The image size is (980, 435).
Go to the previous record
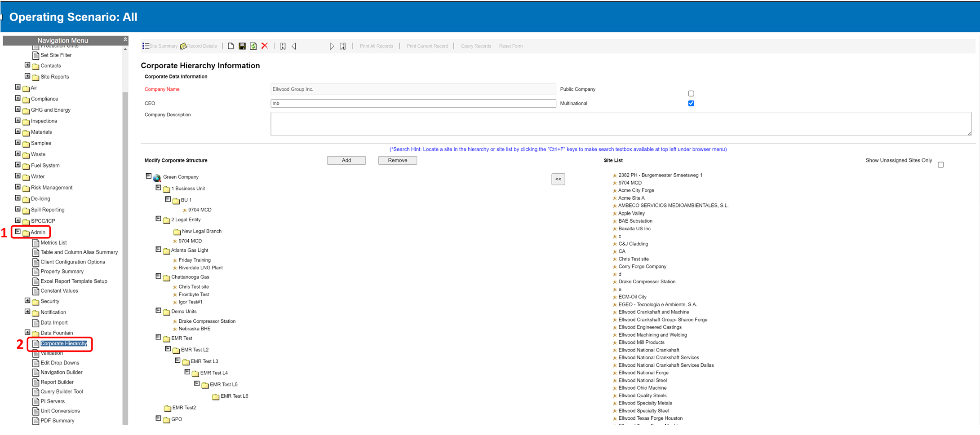point(294,46)
